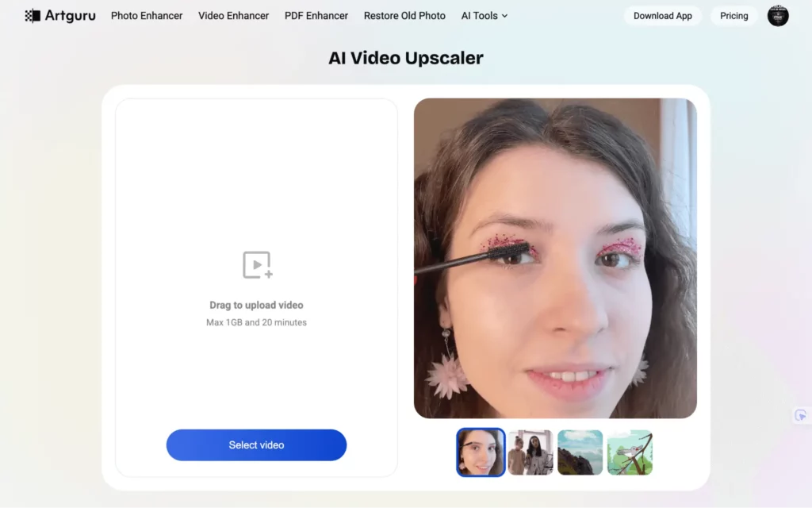Screen dimensions: 812x508
Task: Click the AI Video Upscaler page title
Action: 406,58
